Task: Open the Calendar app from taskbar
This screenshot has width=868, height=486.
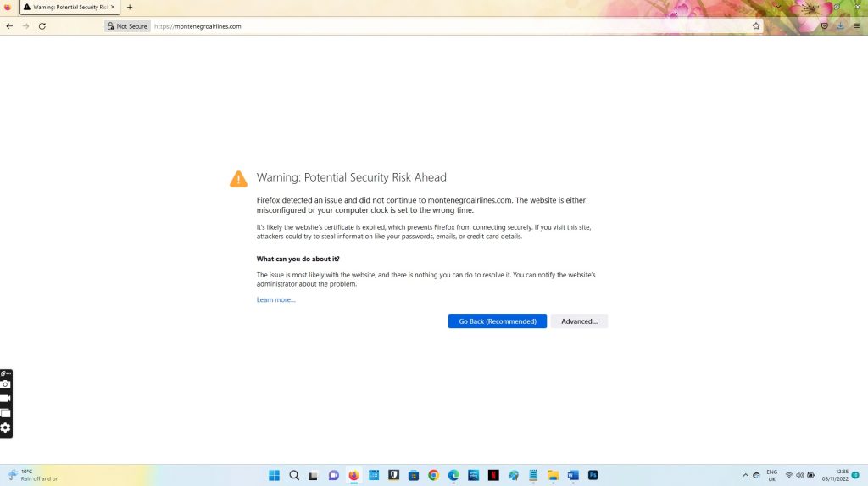Action: click(374, 476)
